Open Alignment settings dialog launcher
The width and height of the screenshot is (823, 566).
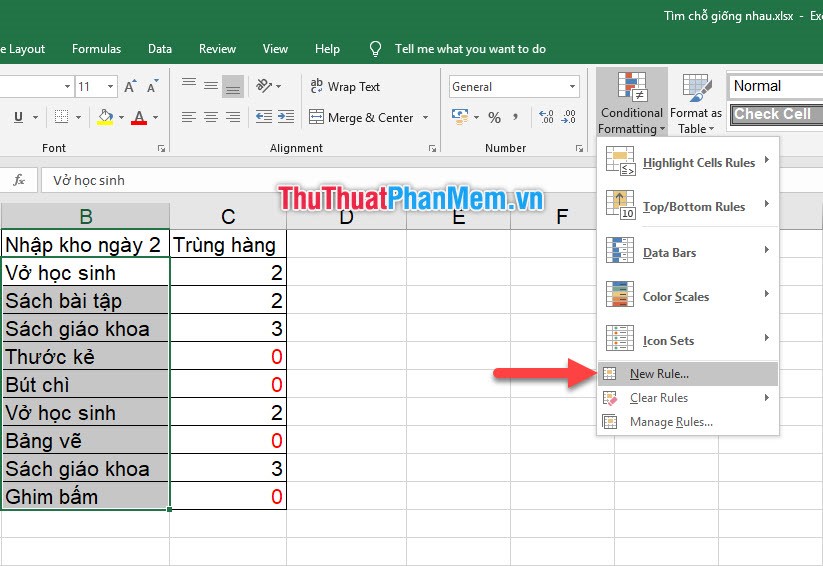pyautogui.click(x=432, y=149)
